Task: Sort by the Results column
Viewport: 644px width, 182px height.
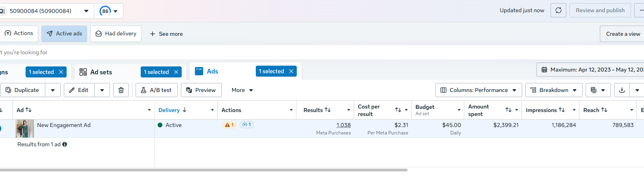Action: tap(317, 110)
